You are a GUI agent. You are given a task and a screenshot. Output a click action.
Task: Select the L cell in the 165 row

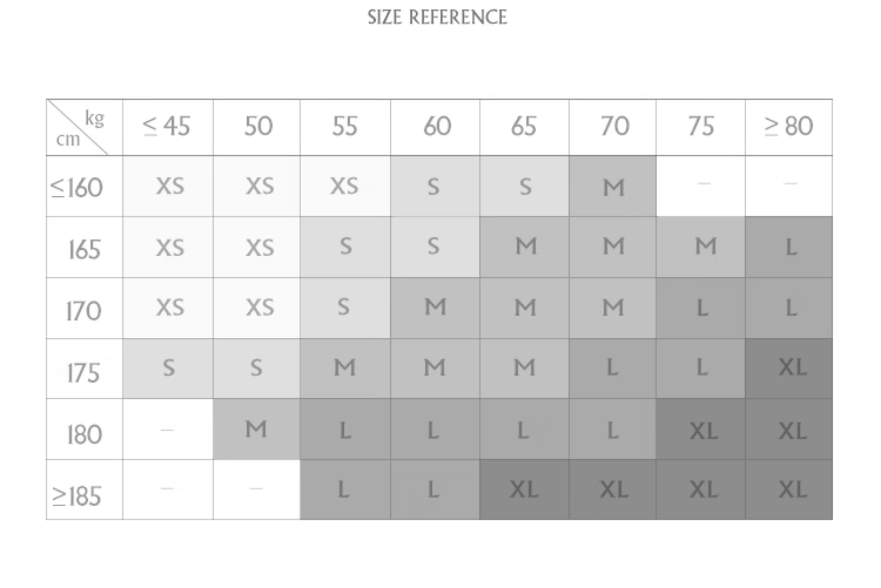[x=789, y=247]
